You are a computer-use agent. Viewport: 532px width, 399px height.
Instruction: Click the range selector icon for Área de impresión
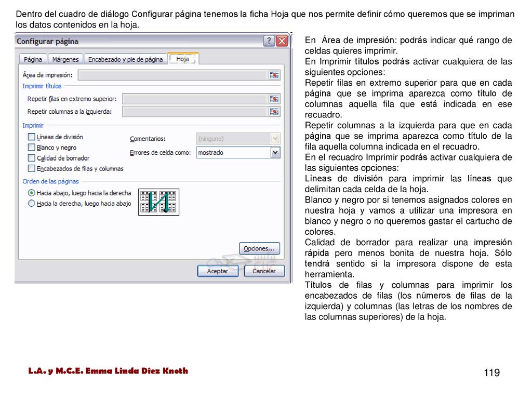274,75
